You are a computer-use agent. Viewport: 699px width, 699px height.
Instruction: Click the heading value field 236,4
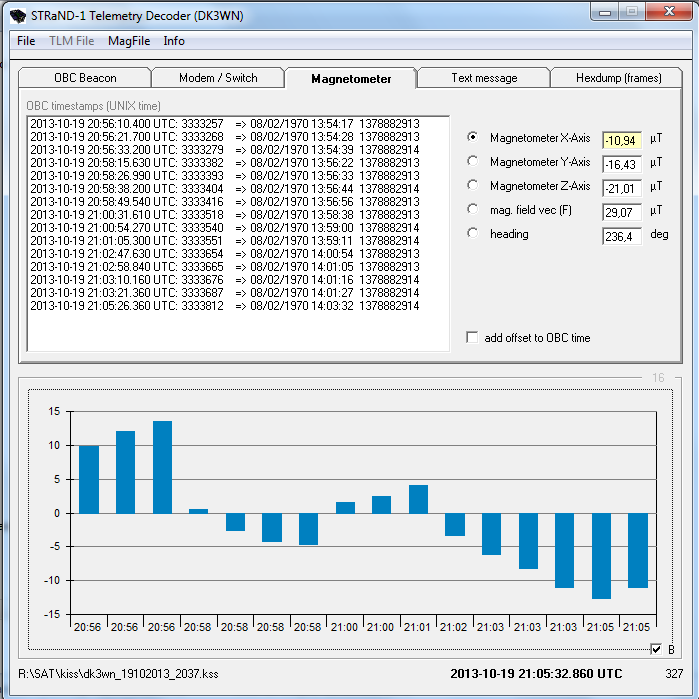tap(621, 237)
